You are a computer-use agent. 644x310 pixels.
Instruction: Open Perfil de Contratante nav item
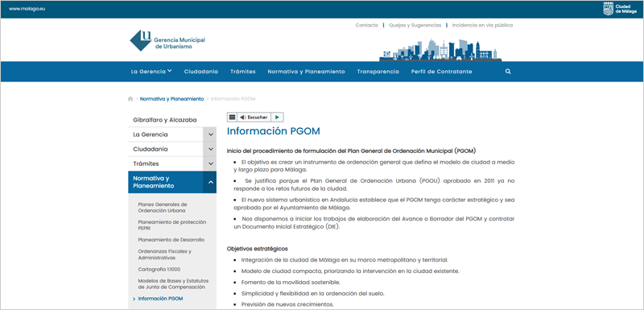click(x=441, y=72)
